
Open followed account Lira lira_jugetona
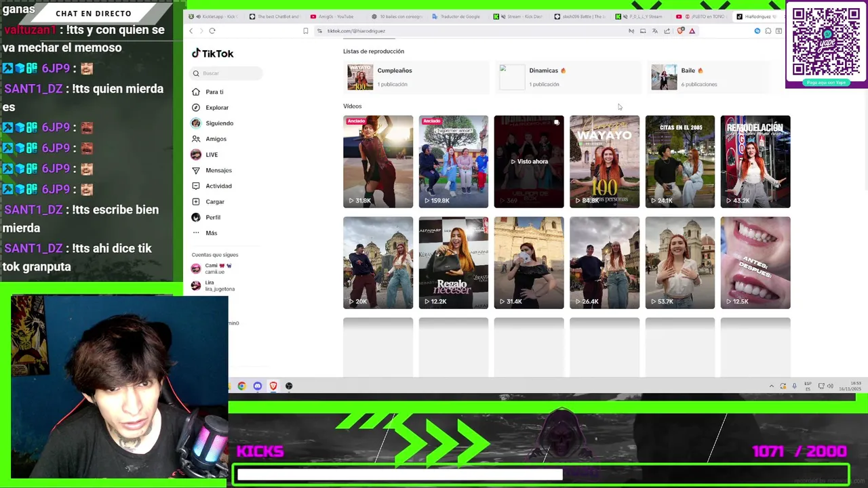click(x=213, y=285)
